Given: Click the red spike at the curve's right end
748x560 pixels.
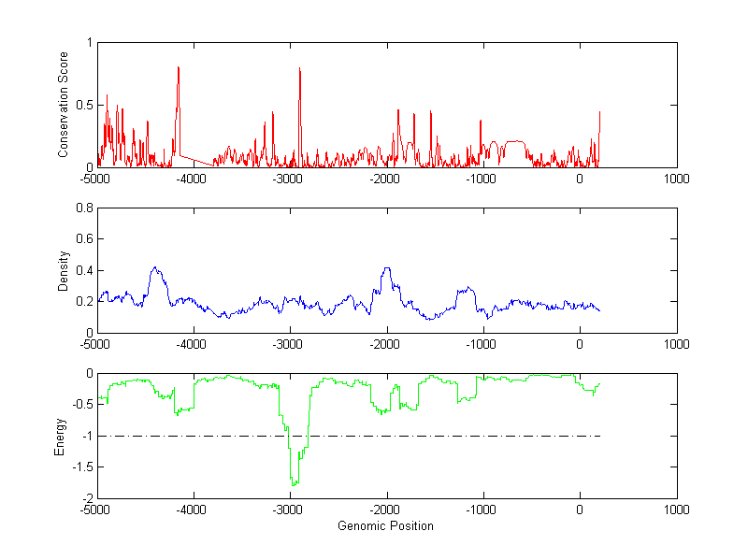Looking at the screenshot, I should point(599,114).
